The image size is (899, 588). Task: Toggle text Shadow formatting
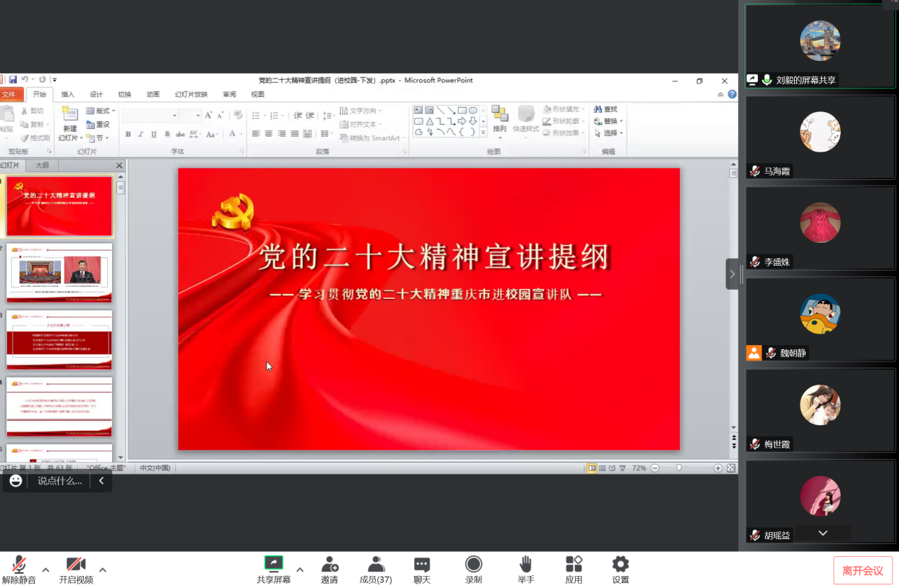pyautogui.click(x=167, y=134)
